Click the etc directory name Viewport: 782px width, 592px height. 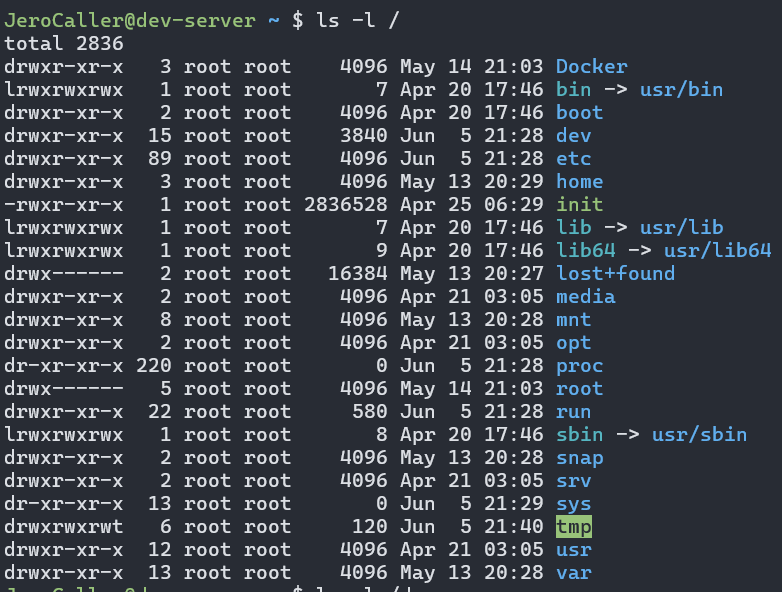pyautogui.click(x=574, y=159)
